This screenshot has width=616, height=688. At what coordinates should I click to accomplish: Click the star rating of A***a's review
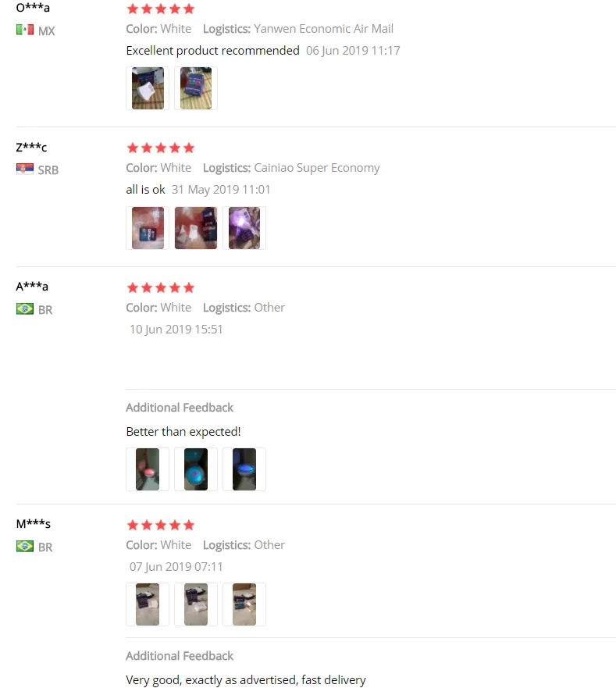pyautogui.click(x=161, y=288)
